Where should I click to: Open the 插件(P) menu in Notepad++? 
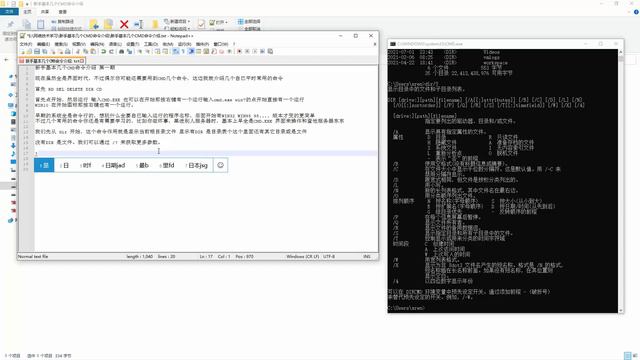click(202, 44)
